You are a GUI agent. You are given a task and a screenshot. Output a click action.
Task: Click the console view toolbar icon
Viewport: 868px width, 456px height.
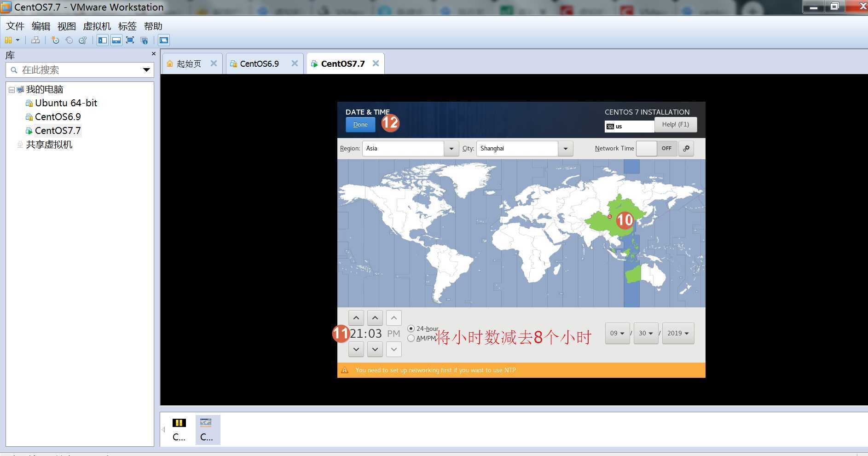(x=164, y=40)
